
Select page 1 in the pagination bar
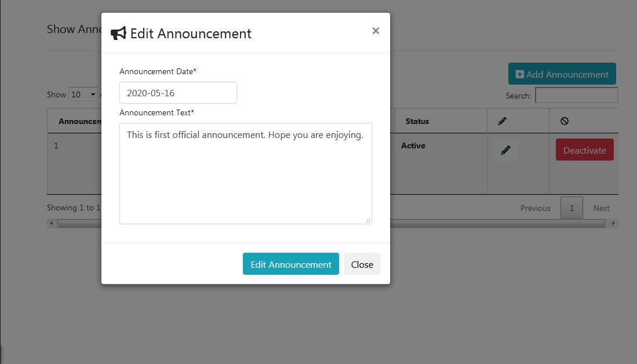click(x=572, y=208)
